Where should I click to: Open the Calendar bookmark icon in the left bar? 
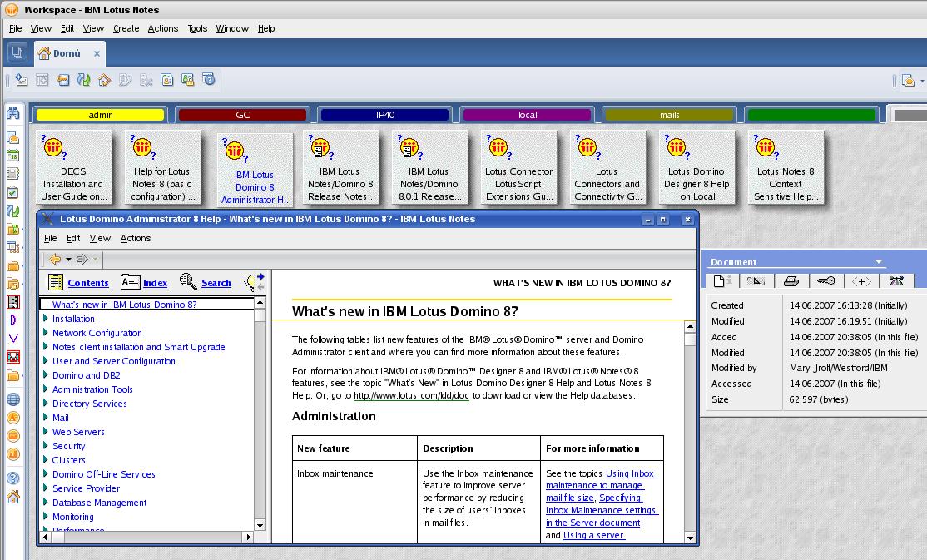(x=13, y=156)
